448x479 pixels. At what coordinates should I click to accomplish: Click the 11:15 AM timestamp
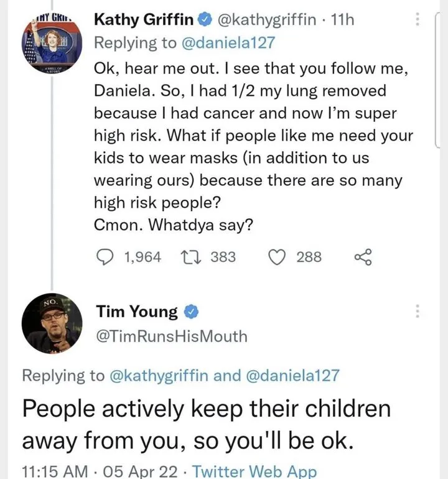55,470
